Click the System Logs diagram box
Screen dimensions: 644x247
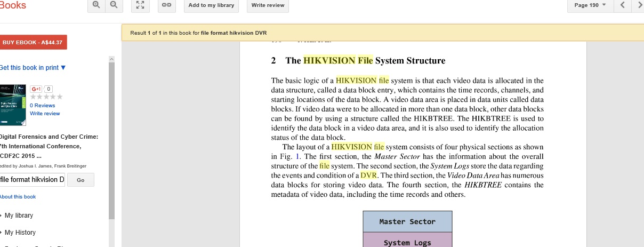pyautogui.click(x=407, y=241)
